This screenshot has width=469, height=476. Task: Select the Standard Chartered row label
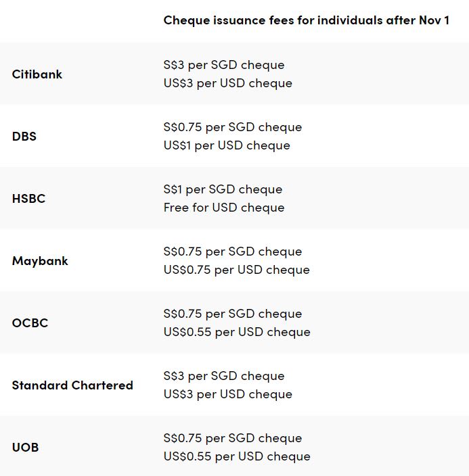[x=72, y=385]
